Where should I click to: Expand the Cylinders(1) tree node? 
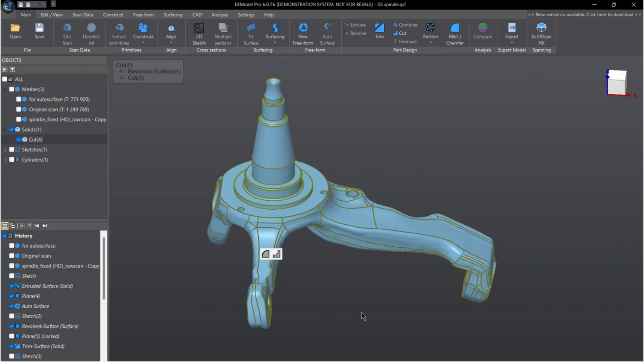pyautogui.click(x=5, y=160)
